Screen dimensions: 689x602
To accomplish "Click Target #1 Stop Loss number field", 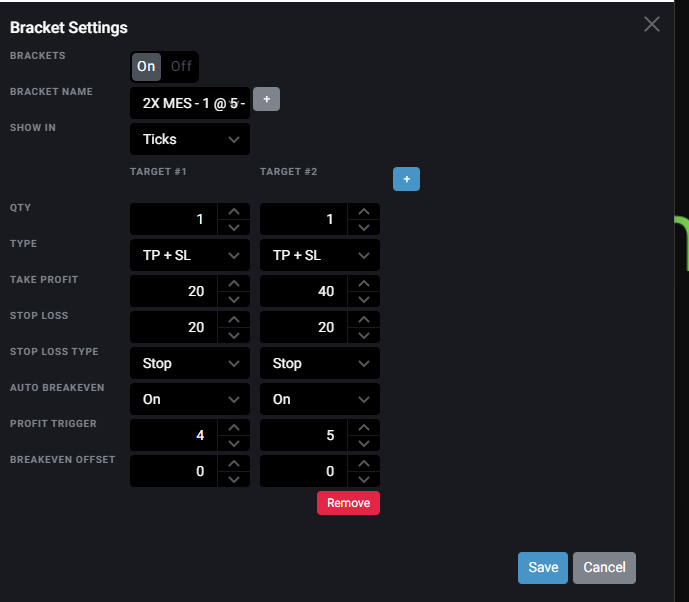I will (x=174, y=327).
